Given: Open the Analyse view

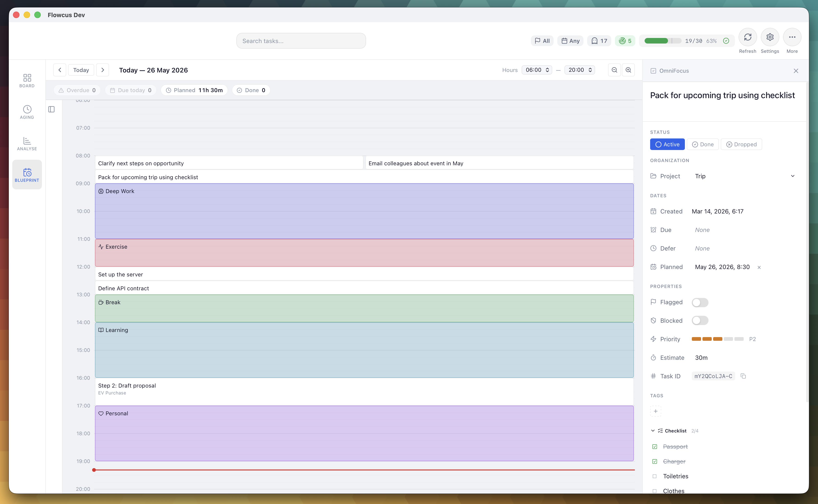Looking at the screenshot, I should 27,144.
